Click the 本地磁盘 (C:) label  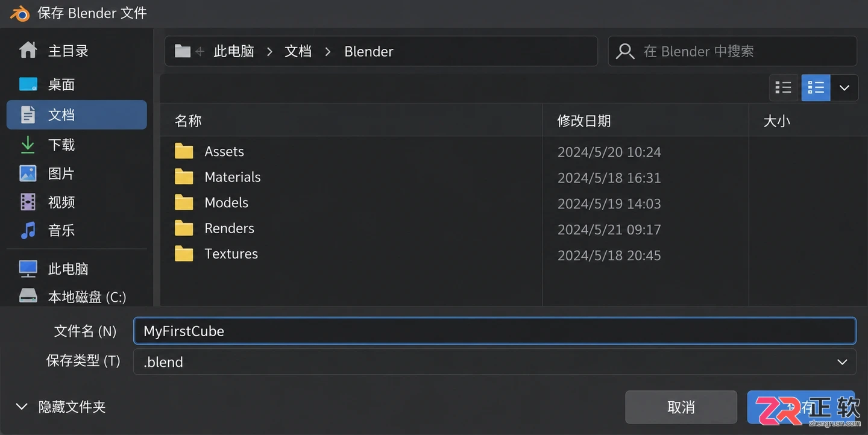coord(87,296)
